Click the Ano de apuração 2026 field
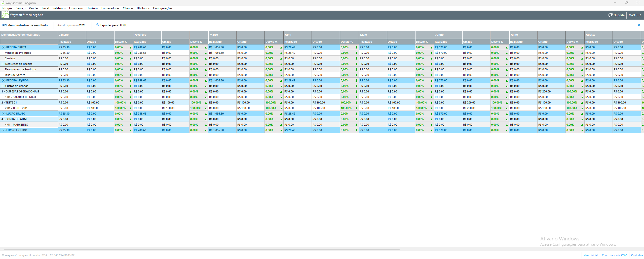644x259 pixels. (x=71, y=25)
